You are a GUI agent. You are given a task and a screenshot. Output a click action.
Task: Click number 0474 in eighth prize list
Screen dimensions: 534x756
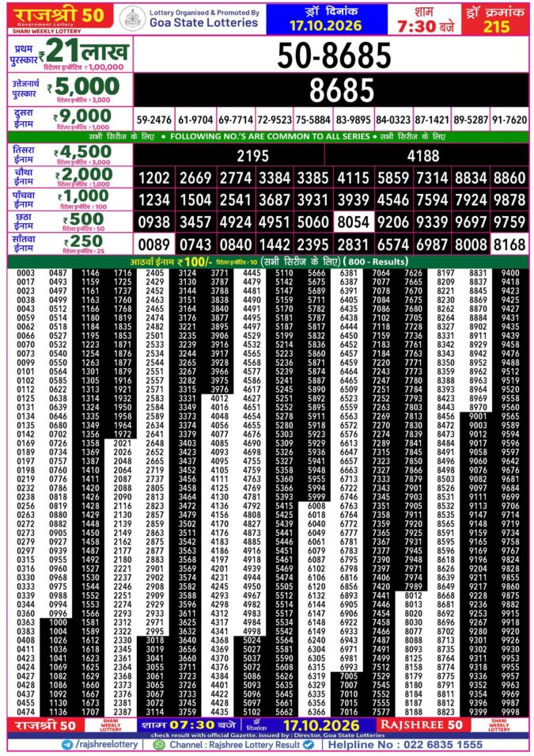click(26, 712)
